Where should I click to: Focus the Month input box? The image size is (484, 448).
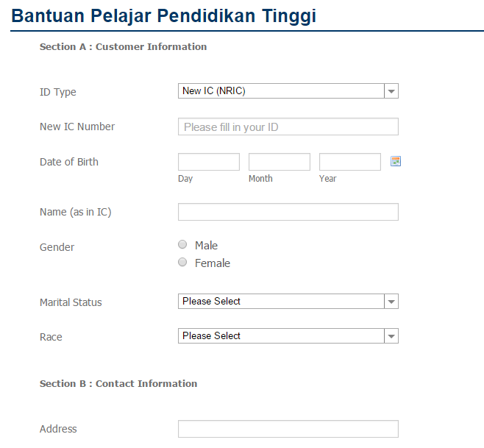point(280,162)
